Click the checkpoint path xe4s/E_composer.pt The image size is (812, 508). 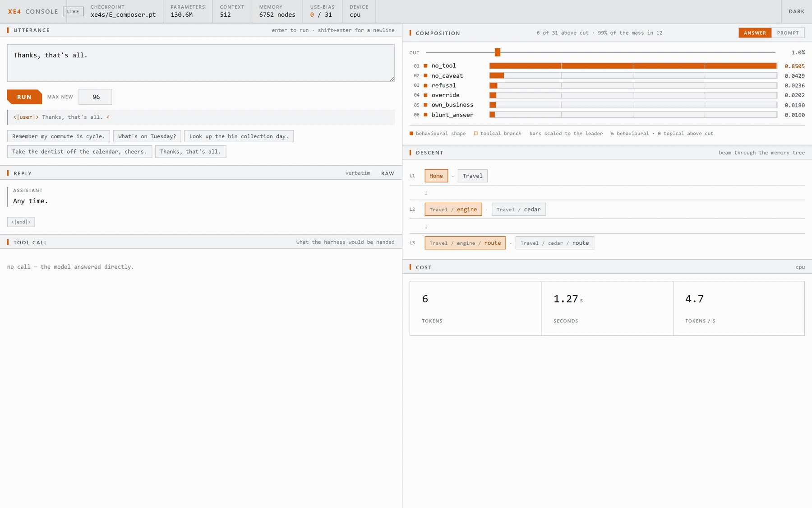coord(123,15)
